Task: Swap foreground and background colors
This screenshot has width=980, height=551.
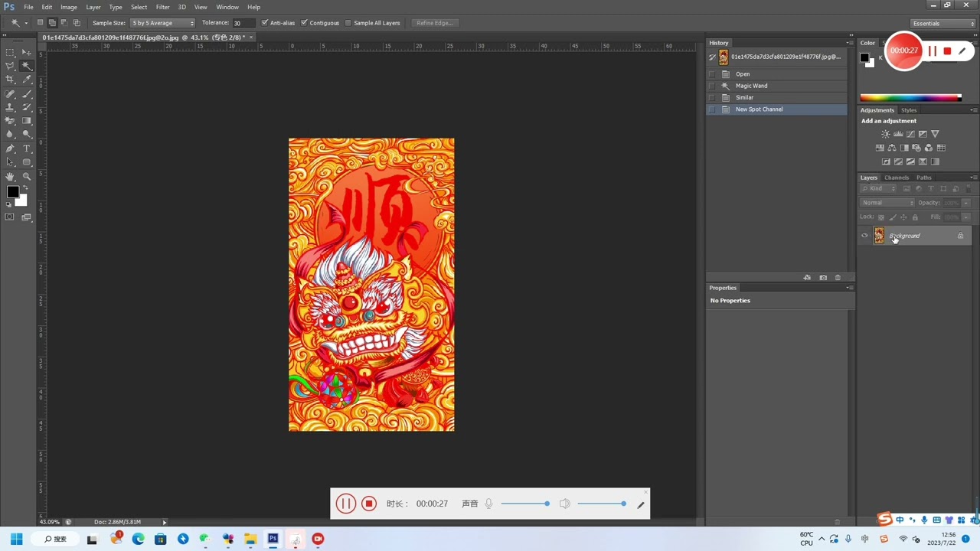Action: (24, 187)
